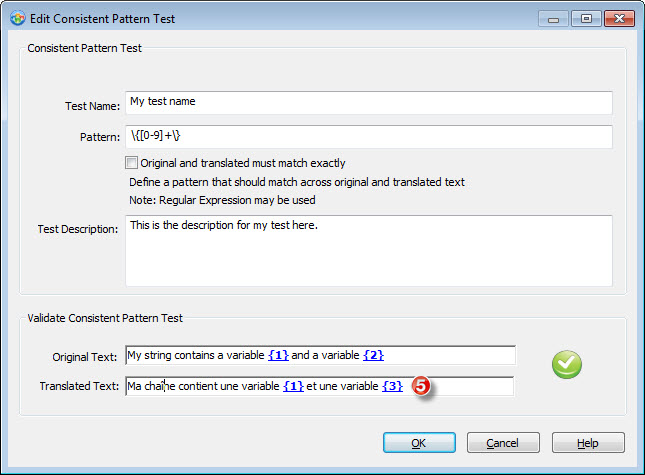This screenshot has height=475, width=645.
Task: Click the green validation checkmark icon
Action: pos(566,364)
